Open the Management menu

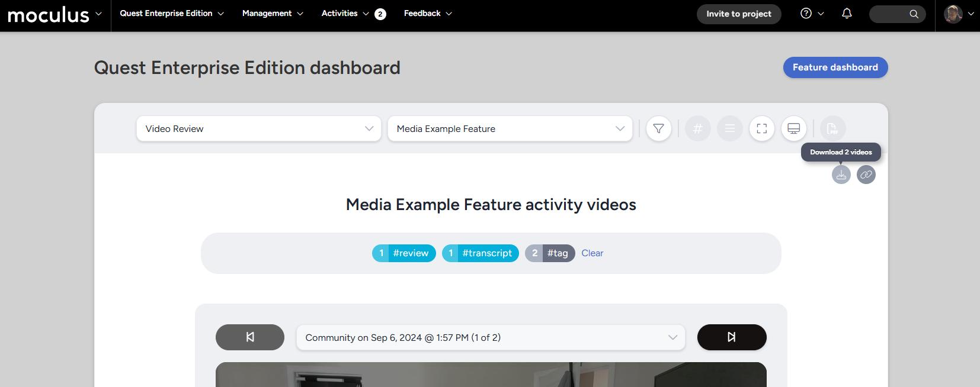(x=273, y=14)
